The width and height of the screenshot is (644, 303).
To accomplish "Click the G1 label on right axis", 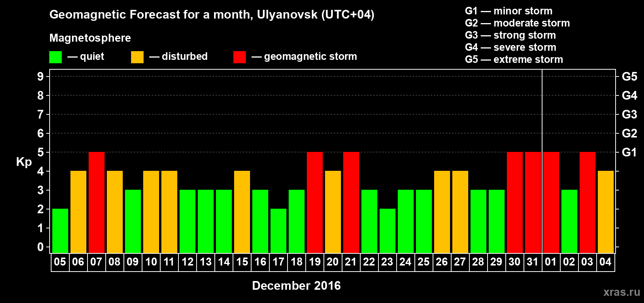I will [x=630, y=152].
